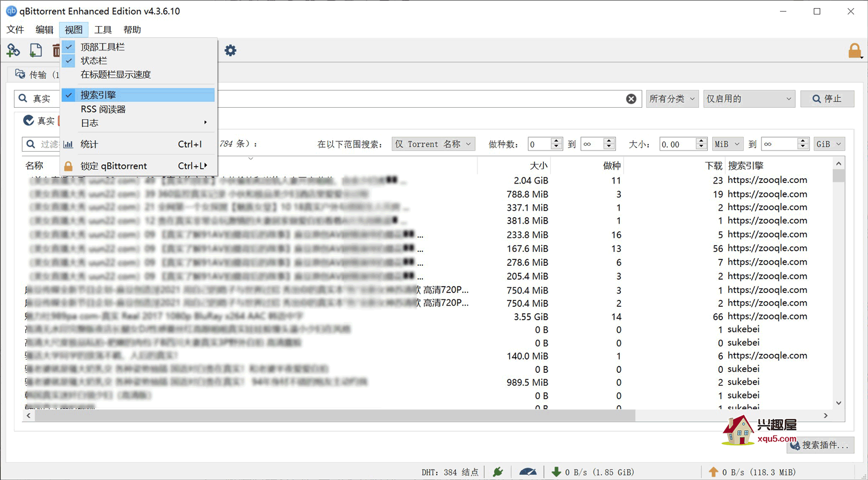This screenshot has height=480, width=868.
Task: Click the qBittorrent logo in the title bar
Action: pos(11,11)
